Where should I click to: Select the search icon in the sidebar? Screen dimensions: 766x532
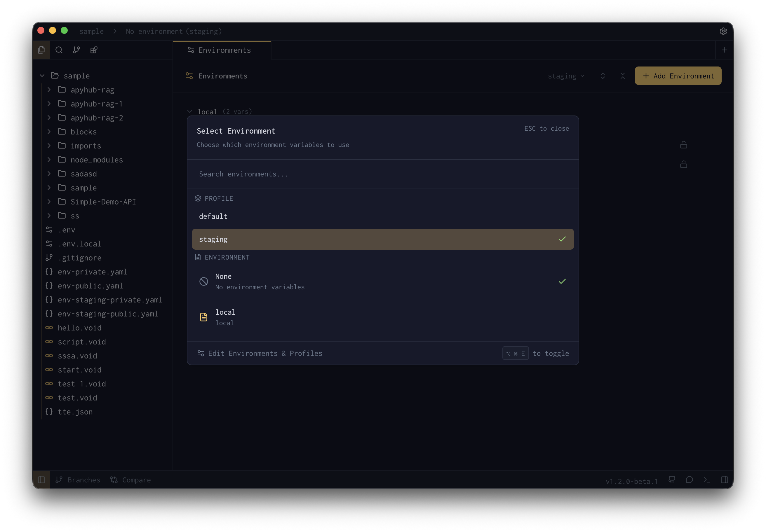point(59,50)
